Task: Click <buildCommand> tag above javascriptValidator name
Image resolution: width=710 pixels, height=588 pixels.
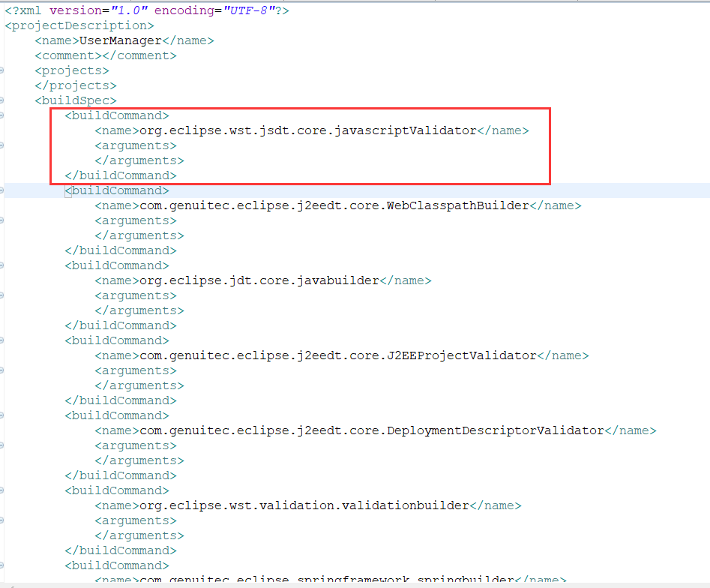Action: coord(117,115)
